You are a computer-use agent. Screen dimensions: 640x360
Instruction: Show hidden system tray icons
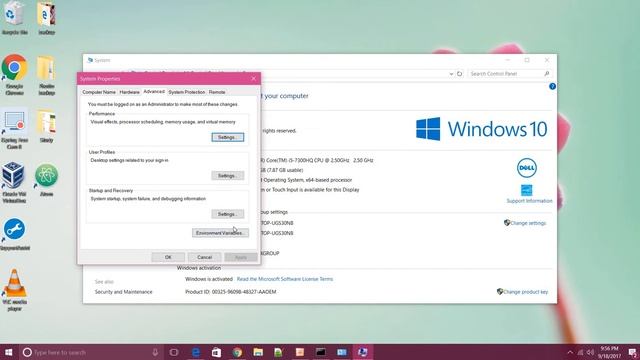tap(570, 352)
